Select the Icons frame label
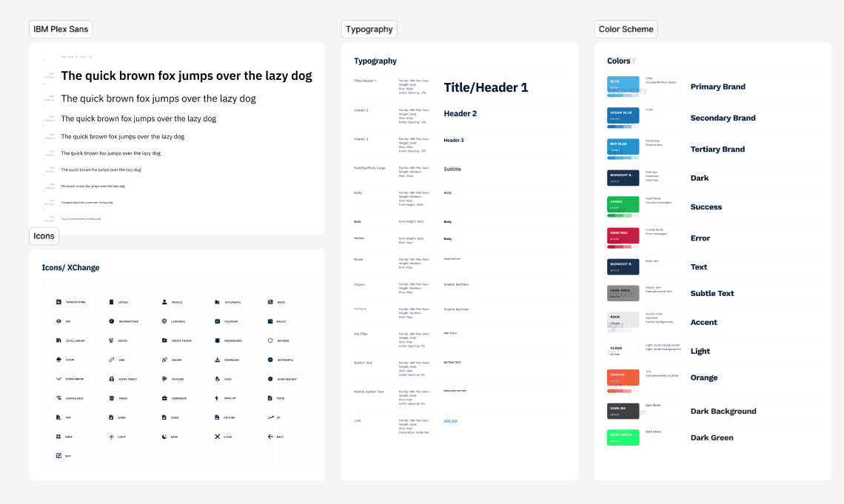The width and height of the screenshot is (844, 504). pos(44,235)
